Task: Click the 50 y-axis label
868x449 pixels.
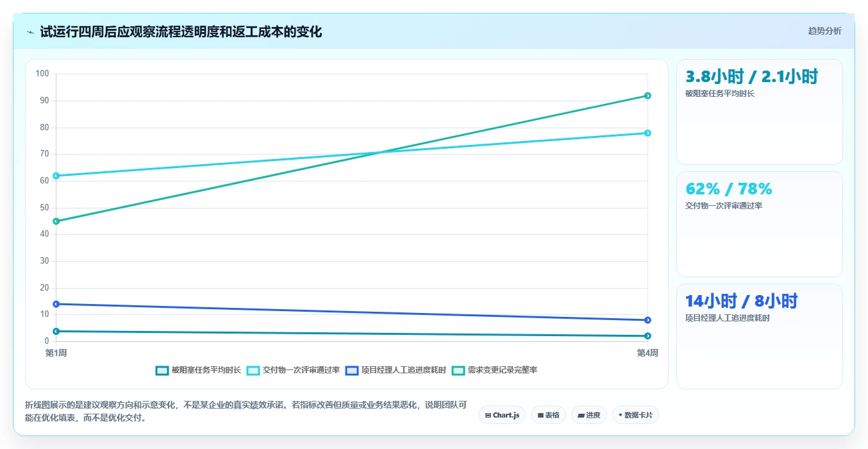Action: 44,207
